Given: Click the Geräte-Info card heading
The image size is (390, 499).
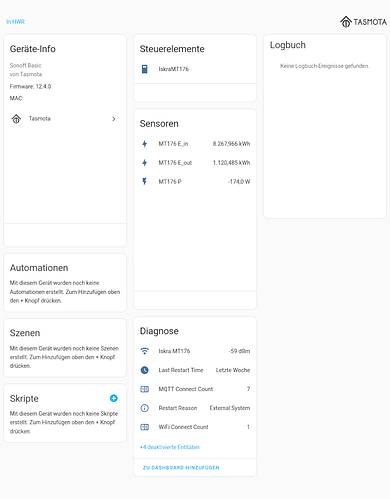Looking at the screenshot, I should (x=33, y=49).
